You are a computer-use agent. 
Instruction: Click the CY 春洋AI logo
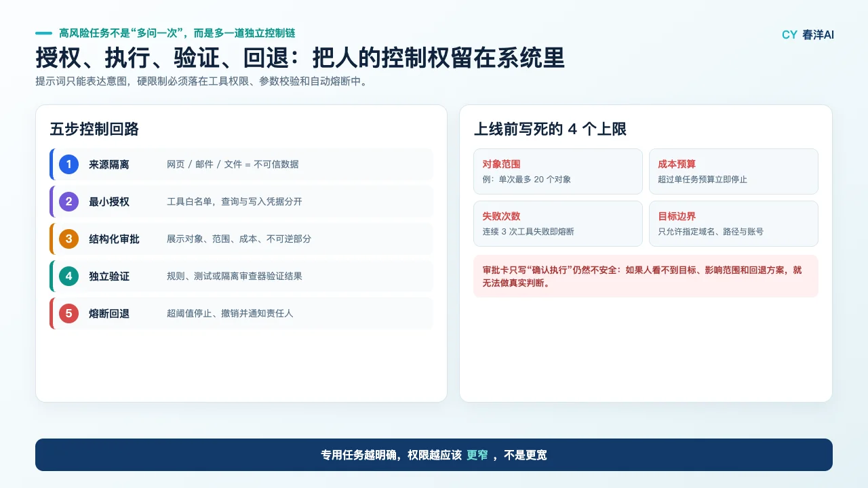tap(808, 35)
